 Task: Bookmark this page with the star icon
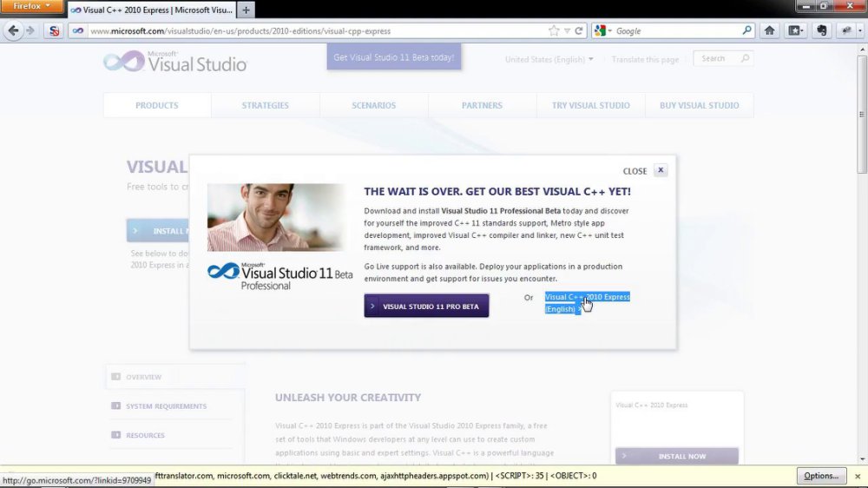tap(554, 31)
